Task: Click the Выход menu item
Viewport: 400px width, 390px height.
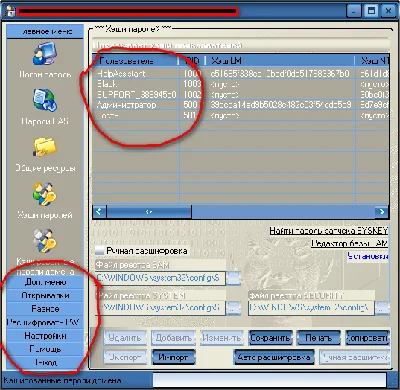Action: 45,362
